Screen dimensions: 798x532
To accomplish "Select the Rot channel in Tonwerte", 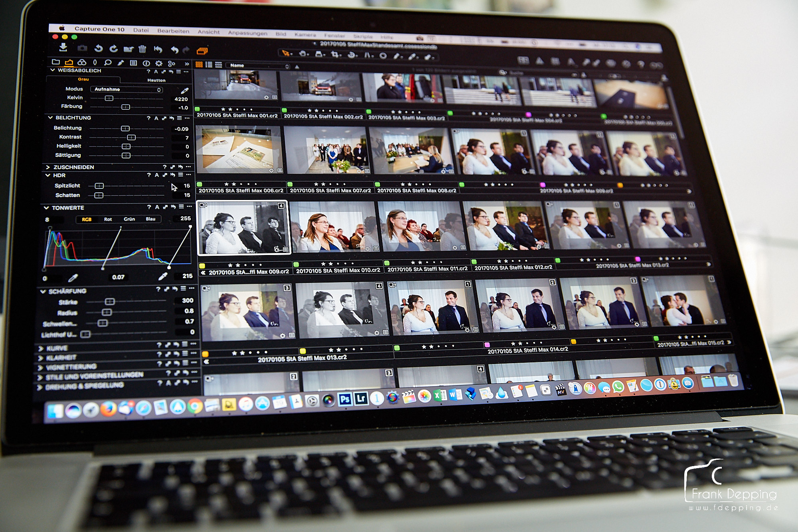I will [108, 219].
